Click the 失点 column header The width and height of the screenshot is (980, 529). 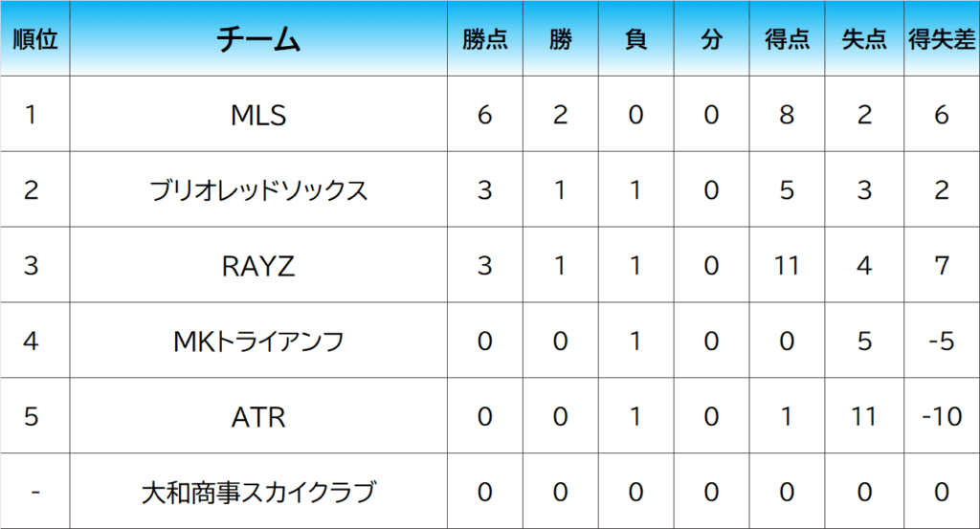click(864, 39)
